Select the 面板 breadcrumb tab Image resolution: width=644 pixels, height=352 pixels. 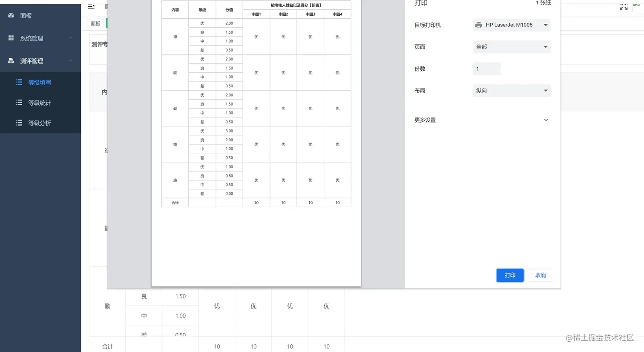tap(95, 23)
